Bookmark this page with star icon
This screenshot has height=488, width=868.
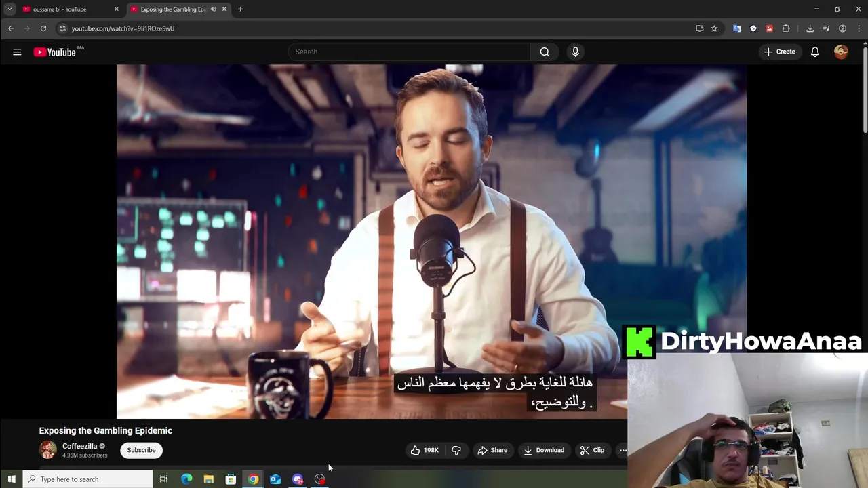[x=714, y=28]
